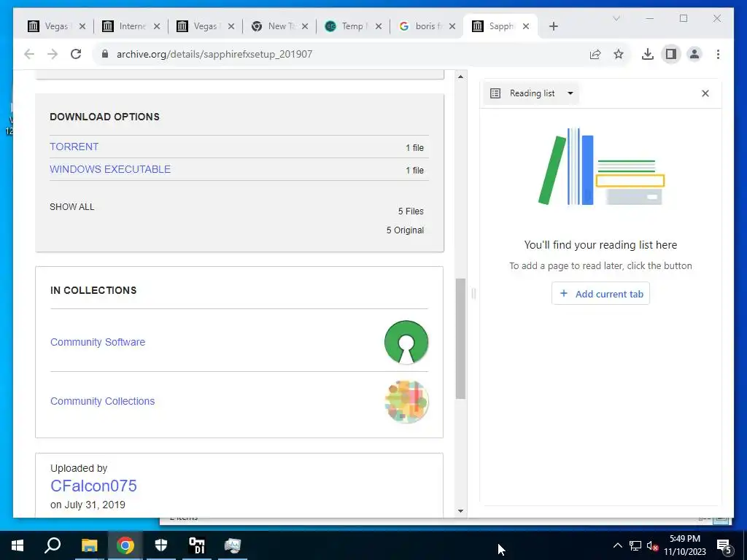The image size is (747, 560).
Task: Click the site lock icon in address bar
Action: tap(105, 54)
